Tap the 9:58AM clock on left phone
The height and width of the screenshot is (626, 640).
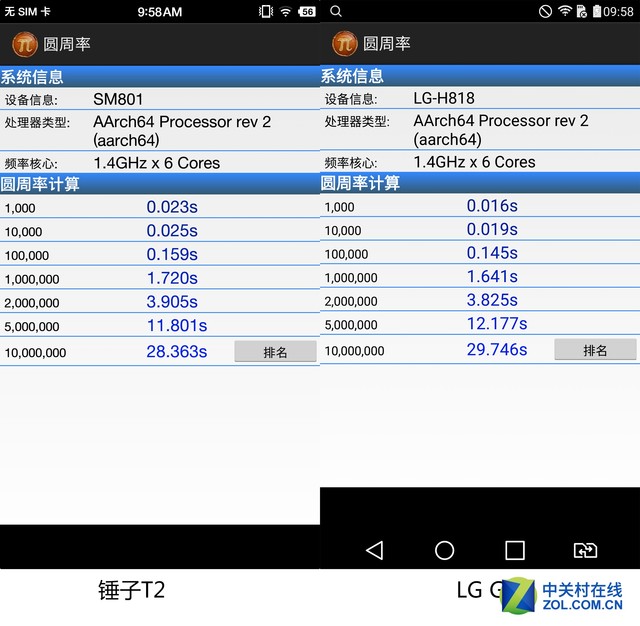coord(159,12)
